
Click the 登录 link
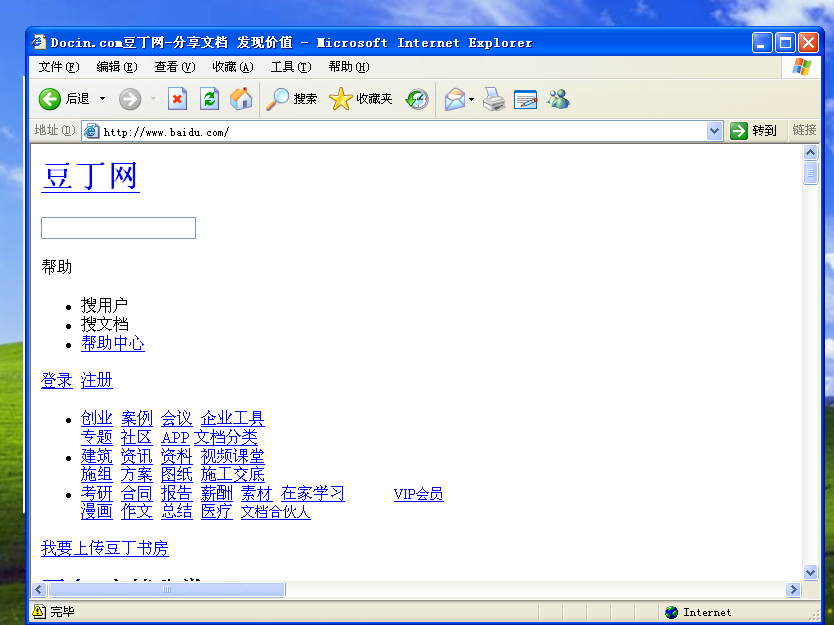56,380
